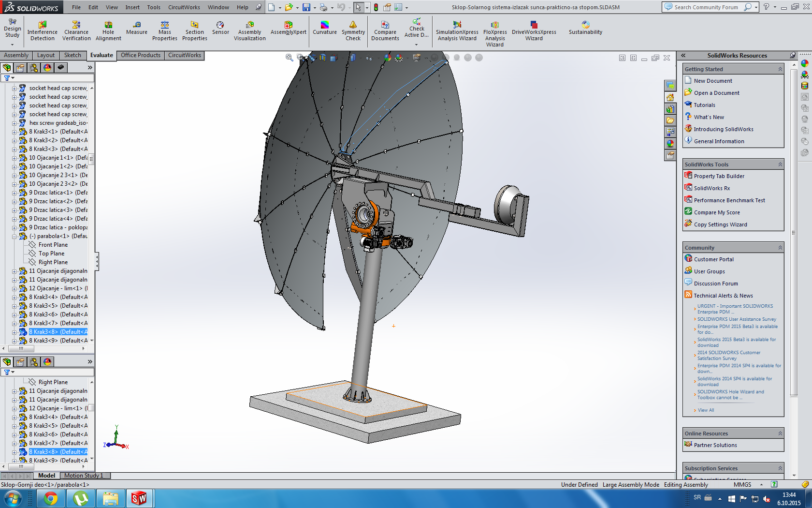This screenshot has height=508, width=812.
Task: Open ConfigurationManager tab in upper panel
Action: [x=34, y=68]
